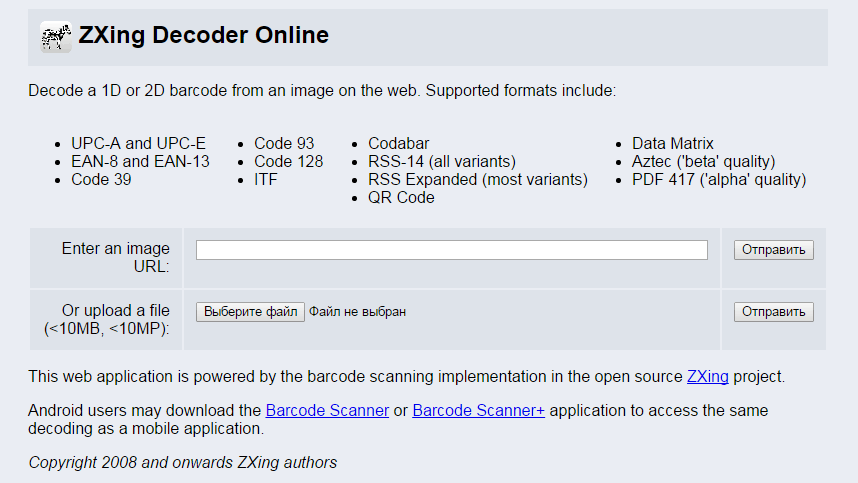Screen dimensions: 858x483
Task: Focus the image URL text field
Action: click(x=451, y=250)
